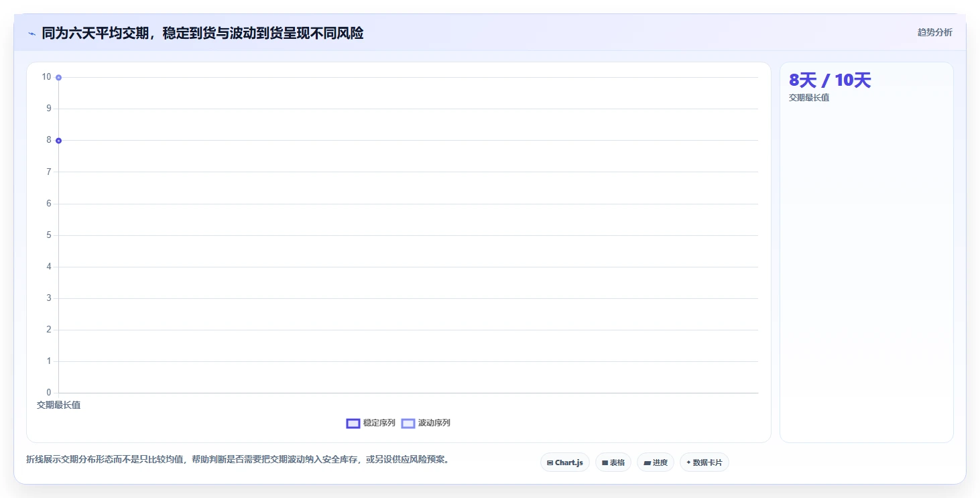
Task: Click the 波动序列 legend color box
Action: click(408, 423)
